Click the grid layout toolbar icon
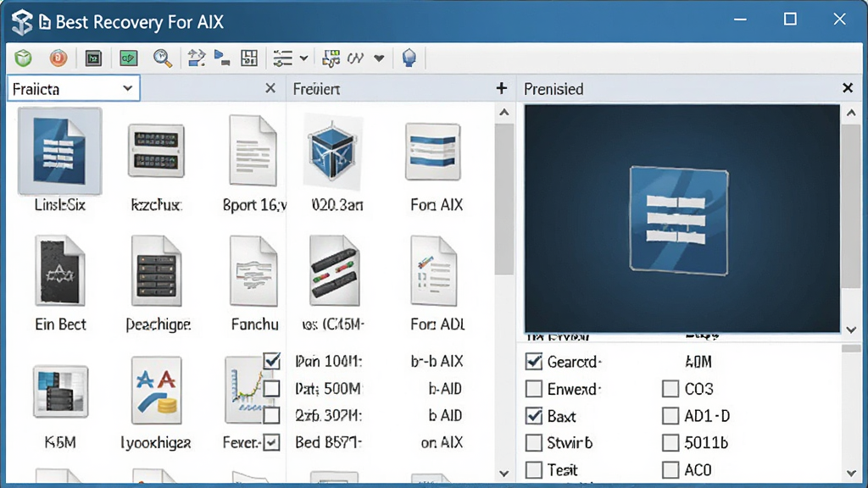 pos(249,58)
